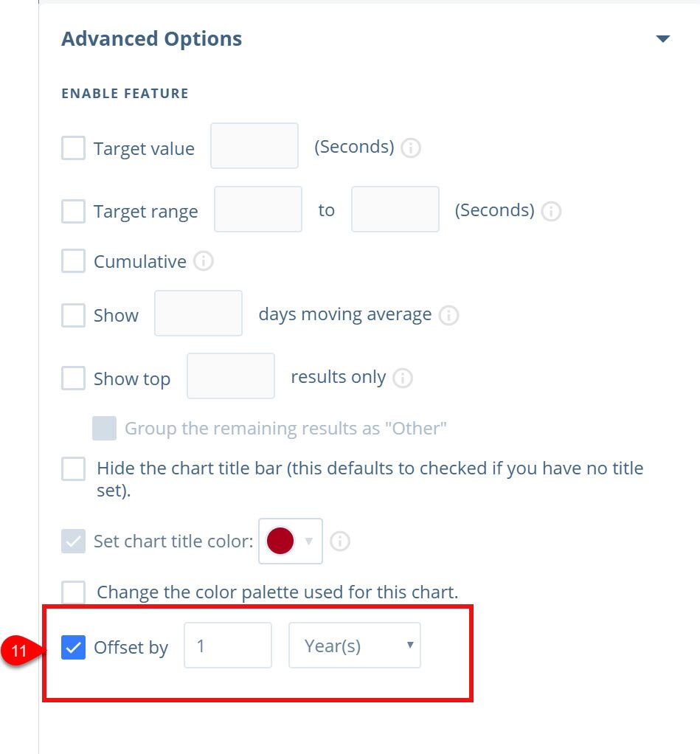Image resolution: width=700 pixels, height=754 pixels.
Task: Enable the Target range checkbox
Action: [73, 212]
